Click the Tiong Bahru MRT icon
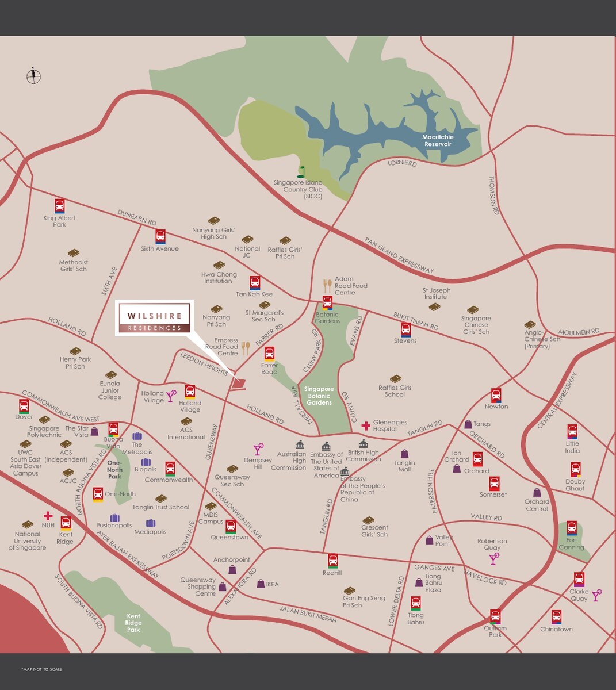The height and width of the screenshot is (690, 616). 416,604
